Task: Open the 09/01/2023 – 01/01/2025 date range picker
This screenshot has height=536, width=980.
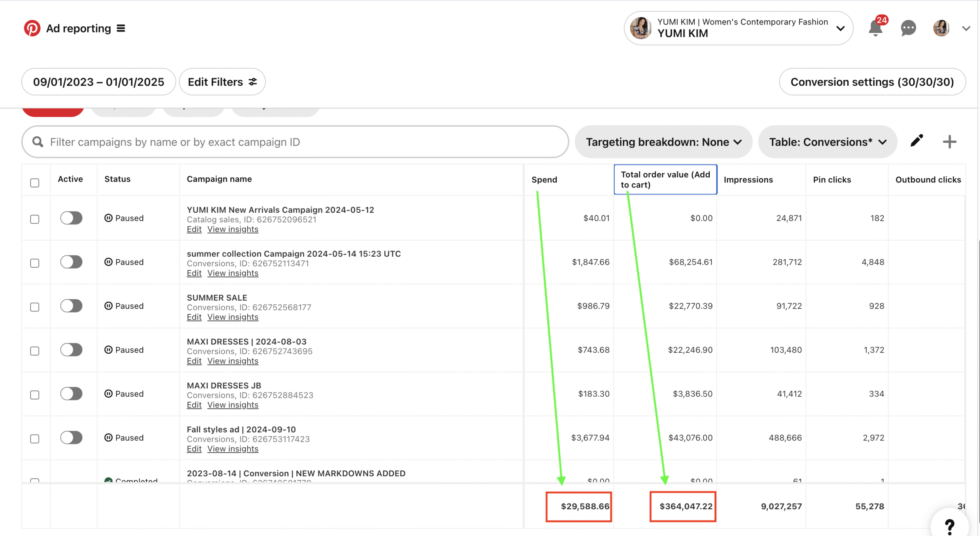Action: tap(98, 82)
